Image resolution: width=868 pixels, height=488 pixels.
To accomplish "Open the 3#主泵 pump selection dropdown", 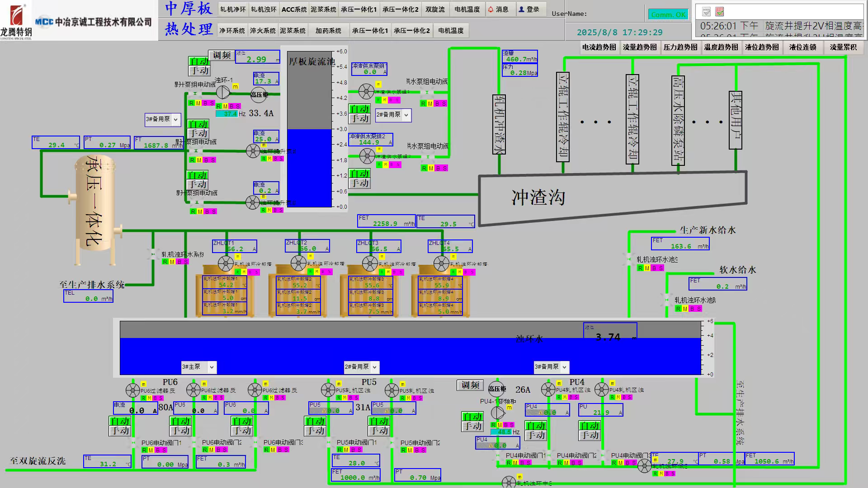I will 211,367.
